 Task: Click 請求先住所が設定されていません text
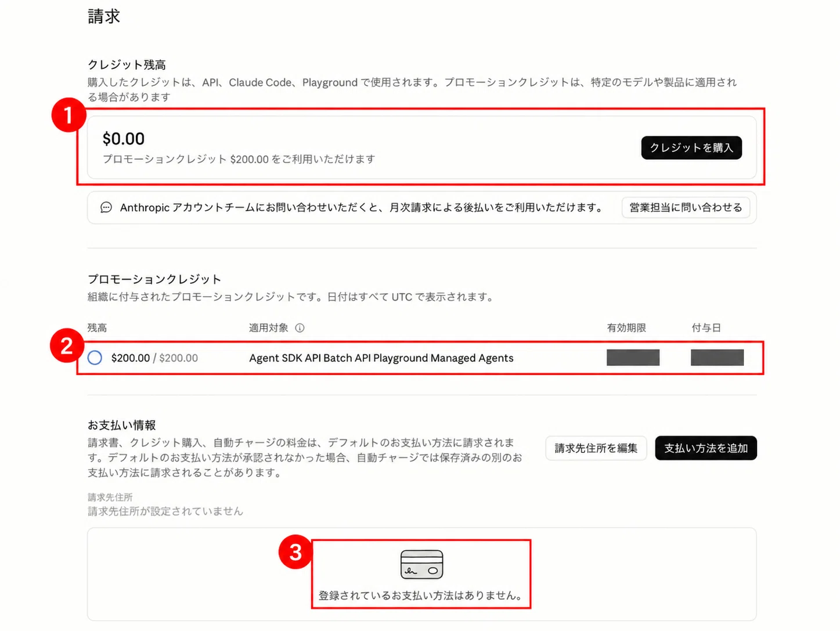click(x=165, y=511)
